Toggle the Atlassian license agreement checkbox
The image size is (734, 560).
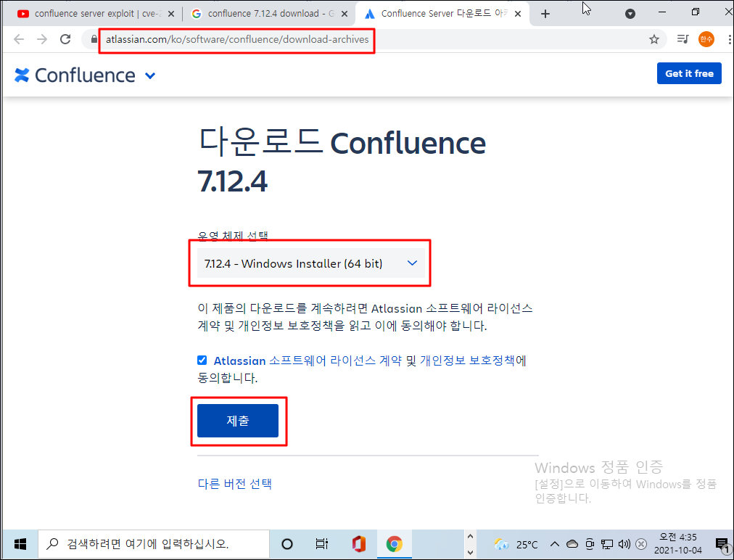(x=202, y=360)
